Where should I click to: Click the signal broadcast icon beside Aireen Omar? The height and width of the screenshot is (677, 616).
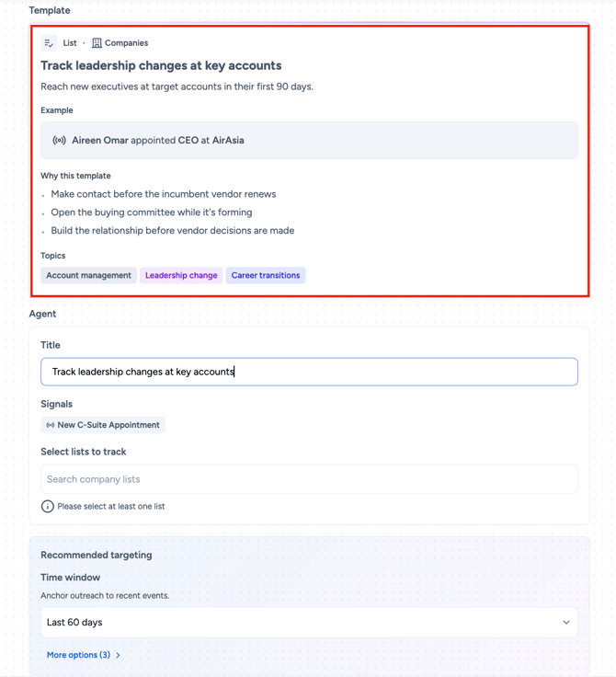point(59,141)
